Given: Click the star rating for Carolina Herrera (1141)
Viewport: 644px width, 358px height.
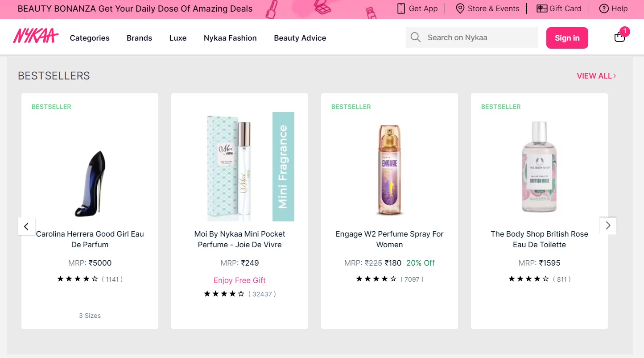Looking at the screenshot, I should [78, 279].
